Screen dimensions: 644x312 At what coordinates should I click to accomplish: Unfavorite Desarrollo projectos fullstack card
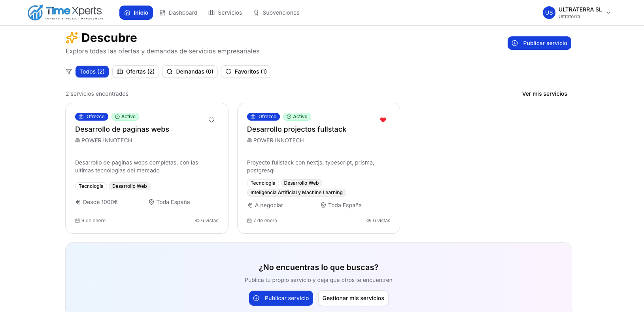click(x=383, y=120)
